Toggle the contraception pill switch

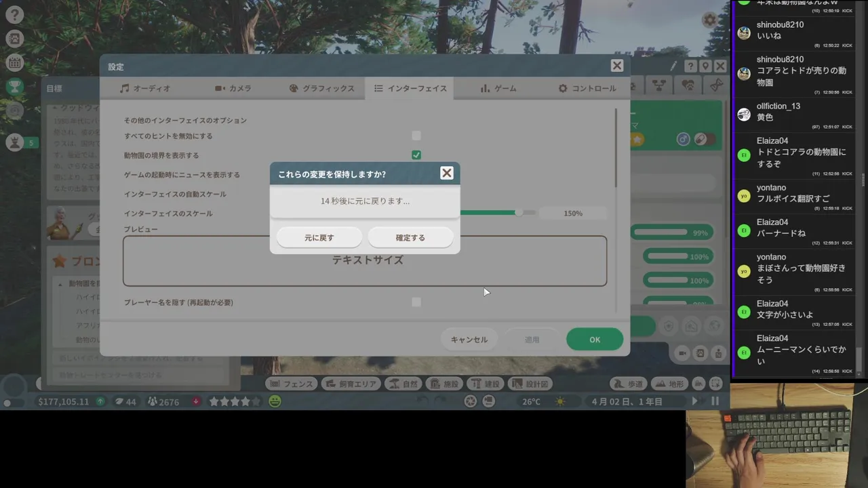point(705,139)
